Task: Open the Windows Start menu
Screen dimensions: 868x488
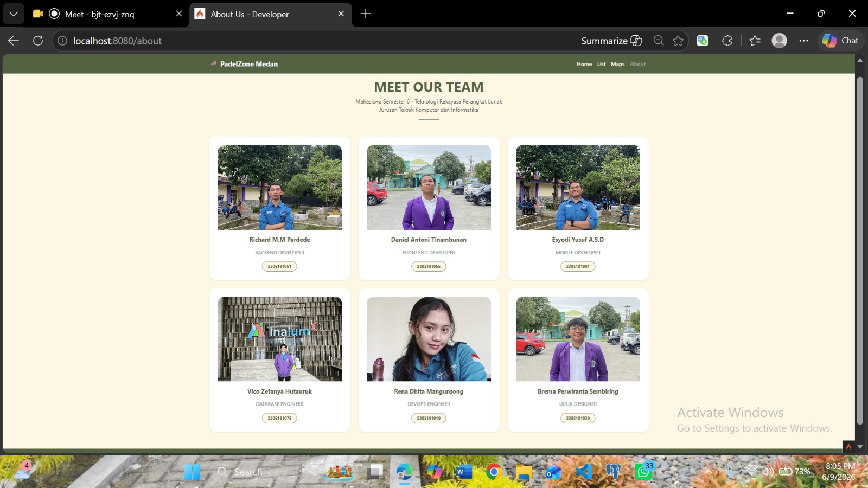Action: point(192,472)
